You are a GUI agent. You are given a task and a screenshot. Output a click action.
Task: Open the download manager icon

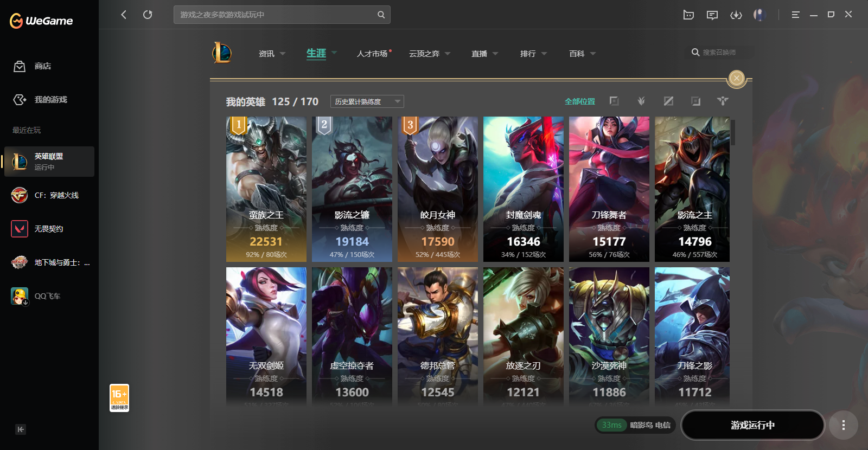[x=736, y=15]
